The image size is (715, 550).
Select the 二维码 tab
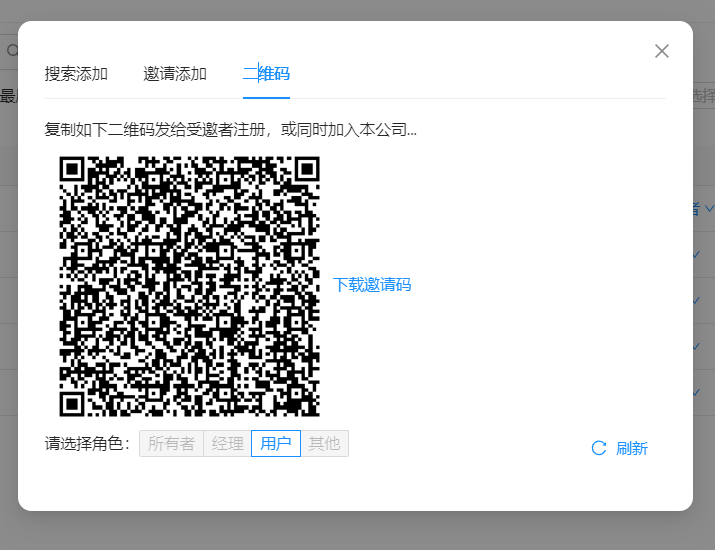pos(266,74)
